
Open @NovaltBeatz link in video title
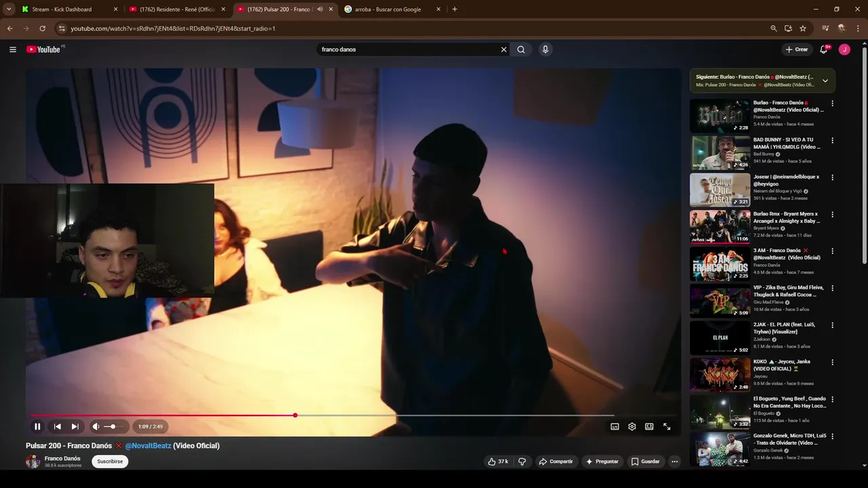[148, 446]
